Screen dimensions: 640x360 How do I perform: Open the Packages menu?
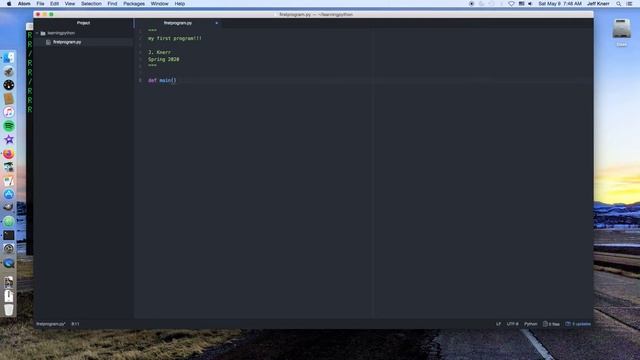tap(134, 4)
